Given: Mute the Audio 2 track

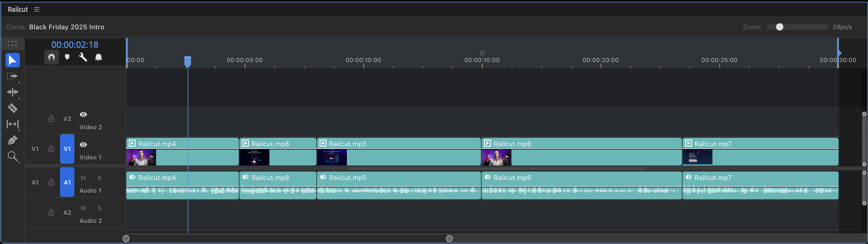Looking at the screenshot, I should pos(83,208).
